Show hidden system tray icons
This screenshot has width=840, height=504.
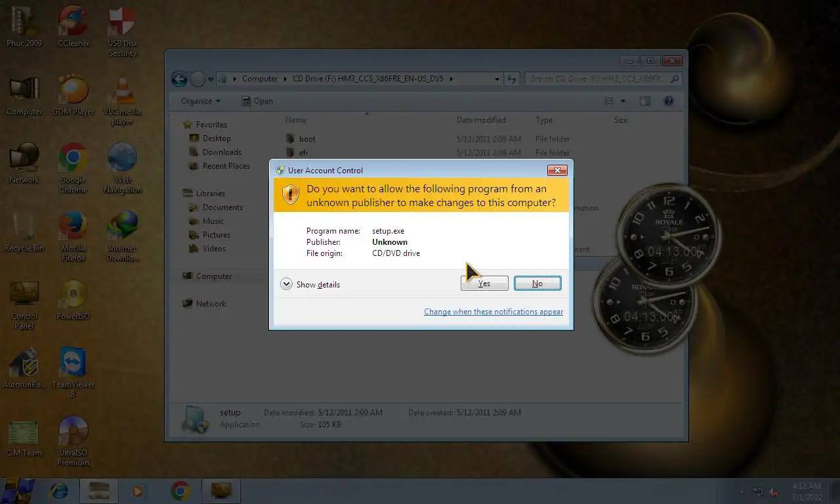(x=742, y=492)
